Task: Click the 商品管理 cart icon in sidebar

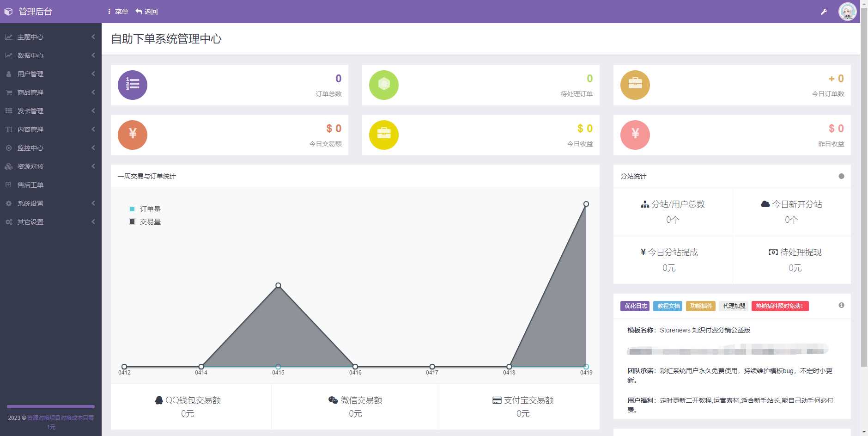Action: coord(9,92)
